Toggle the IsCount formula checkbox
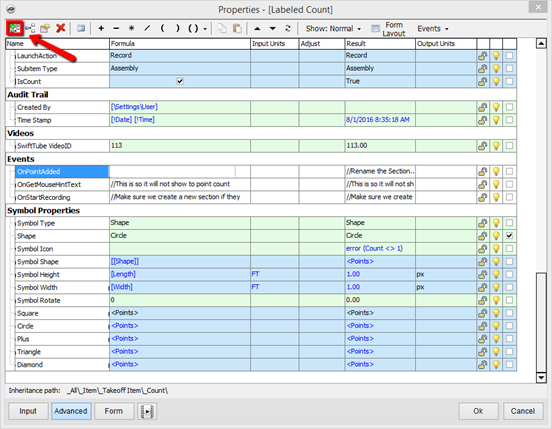This screenshot has height=429, width=552. [180, 81]
